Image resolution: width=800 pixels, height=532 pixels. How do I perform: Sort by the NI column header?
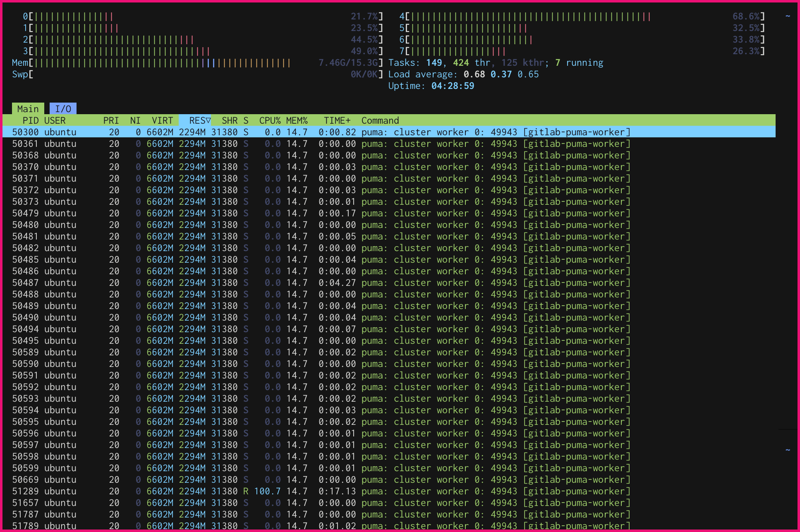click(x=135, y=120)
